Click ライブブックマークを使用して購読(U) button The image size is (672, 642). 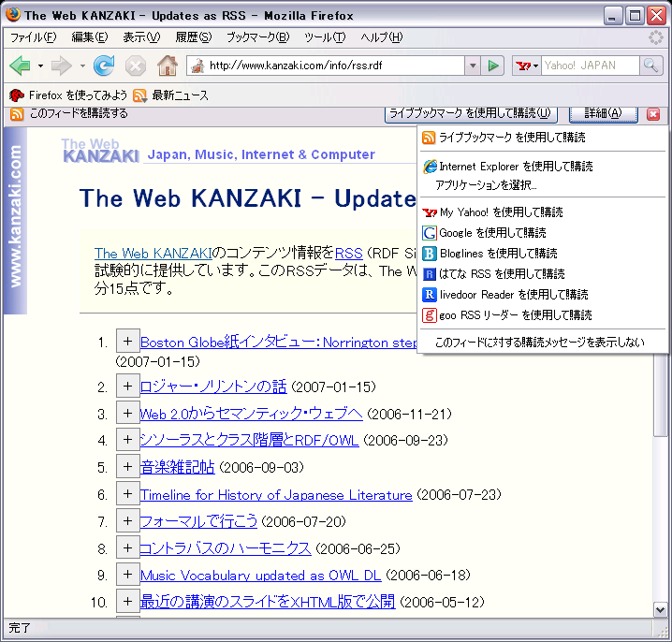click(x=470, y=114)
